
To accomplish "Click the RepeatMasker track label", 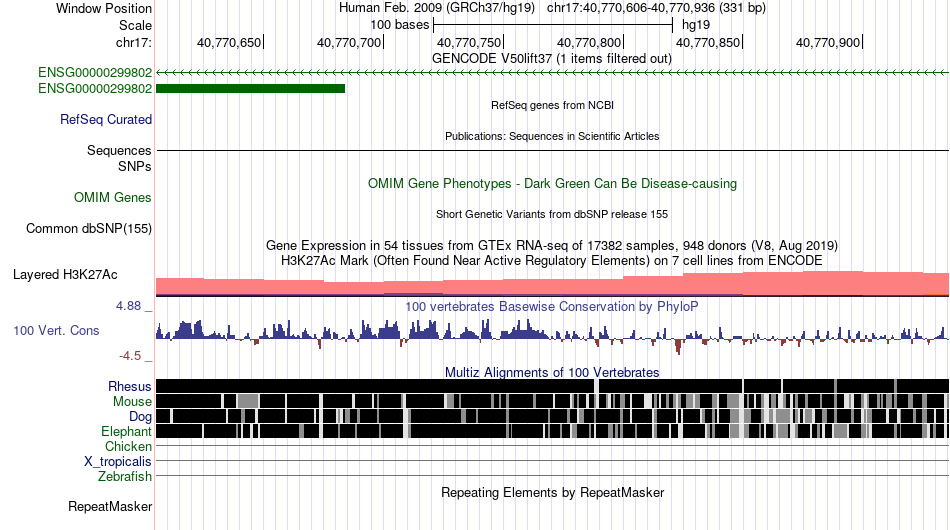I will [x=110, y=506].
